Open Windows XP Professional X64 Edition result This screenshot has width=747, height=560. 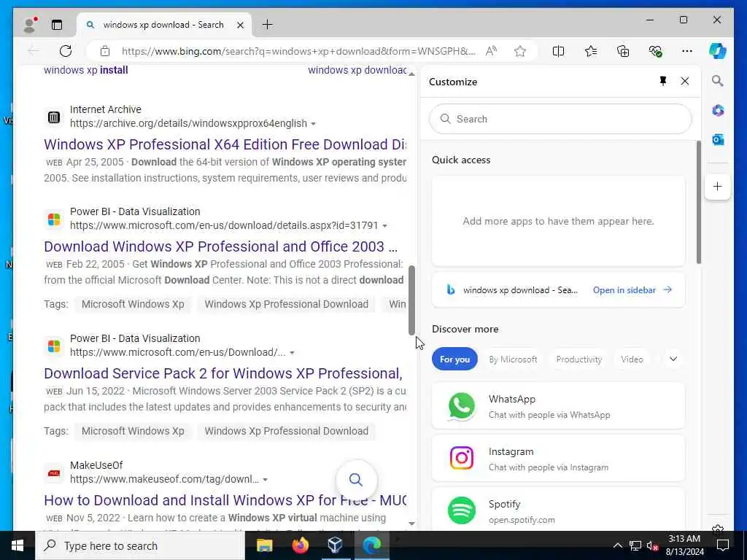click(x=225, y=144)
